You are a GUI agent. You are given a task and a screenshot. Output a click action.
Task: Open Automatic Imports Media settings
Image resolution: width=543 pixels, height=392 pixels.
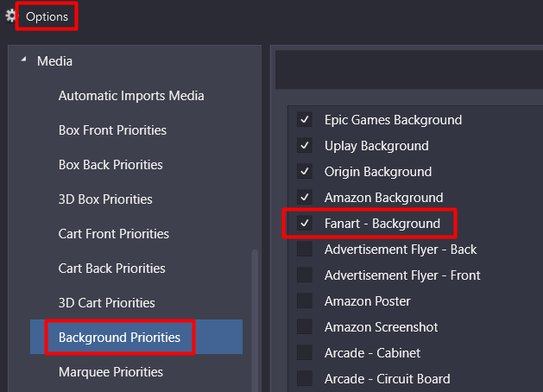(131, 96)
